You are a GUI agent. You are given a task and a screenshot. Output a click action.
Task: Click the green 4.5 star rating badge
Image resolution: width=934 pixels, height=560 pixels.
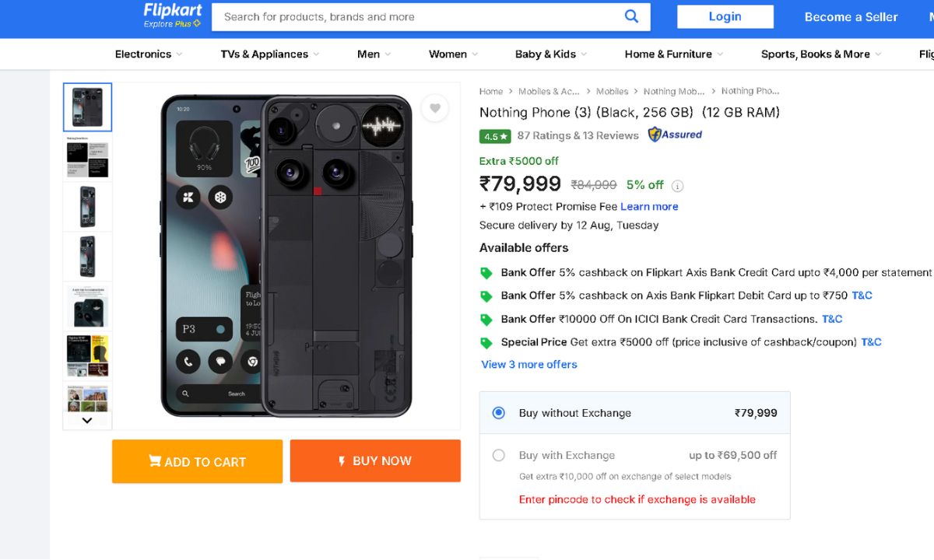click(495, 136)
